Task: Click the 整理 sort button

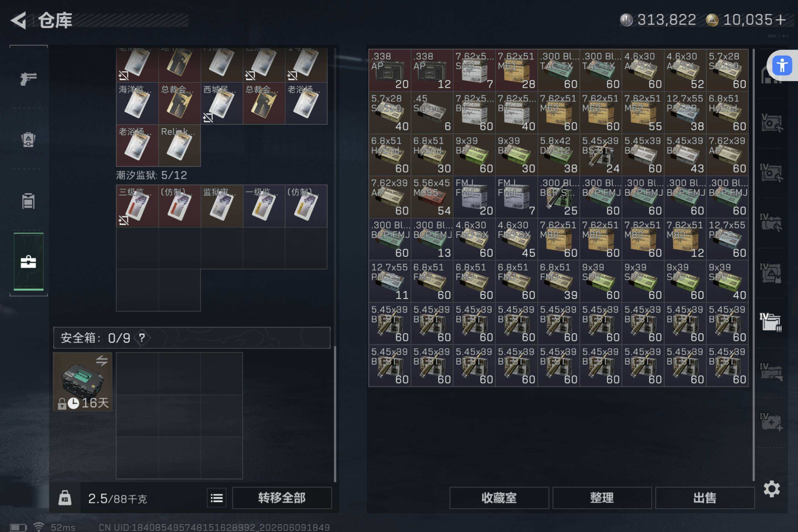Action: tap(602, 498)
